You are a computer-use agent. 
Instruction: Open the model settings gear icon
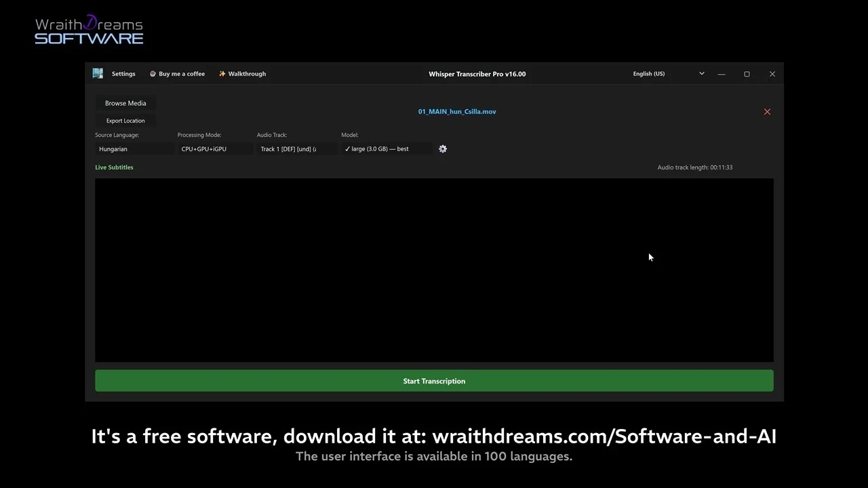pos(443,149)
